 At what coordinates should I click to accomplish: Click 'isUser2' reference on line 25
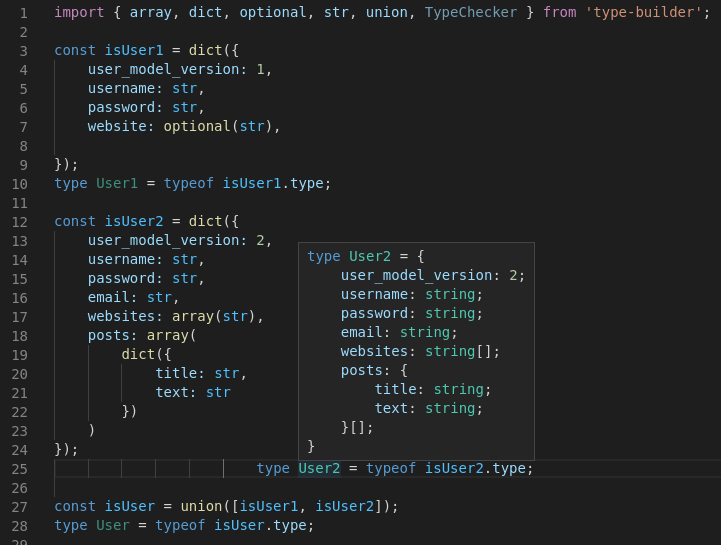pyautogui.click(x=454, y=469)
